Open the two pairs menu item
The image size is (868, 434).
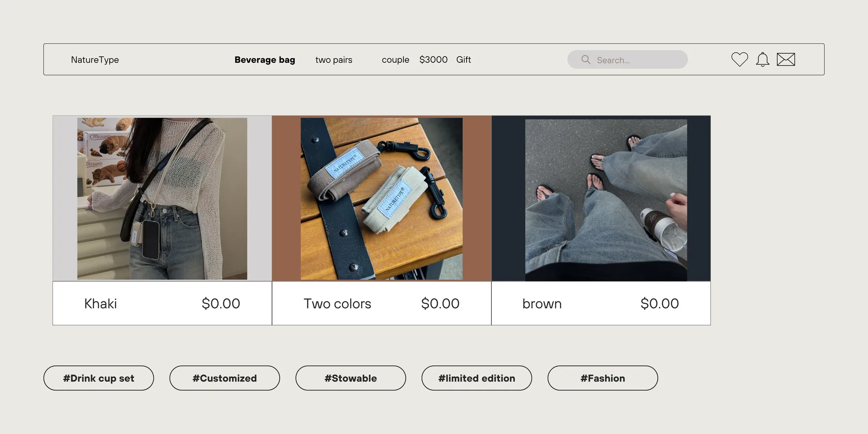click(334, 60)
